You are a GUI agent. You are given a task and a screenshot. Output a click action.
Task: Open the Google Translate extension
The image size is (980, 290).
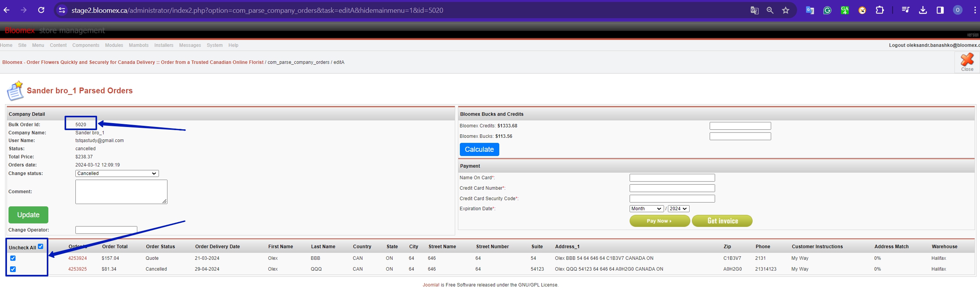click(x=810, y=10)
